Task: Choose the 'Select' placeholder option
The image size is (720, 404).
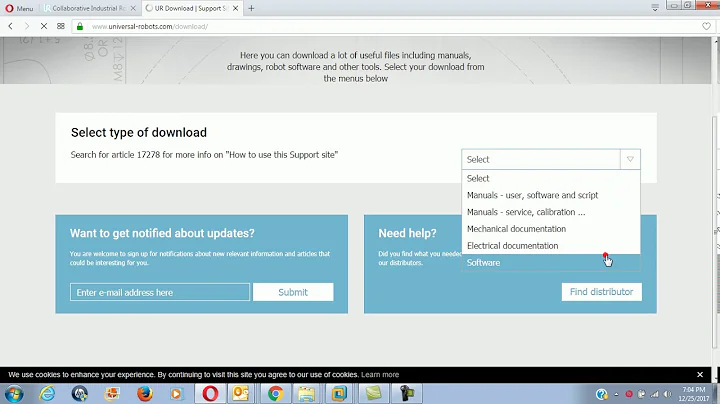Action: (x=551, y=178)
